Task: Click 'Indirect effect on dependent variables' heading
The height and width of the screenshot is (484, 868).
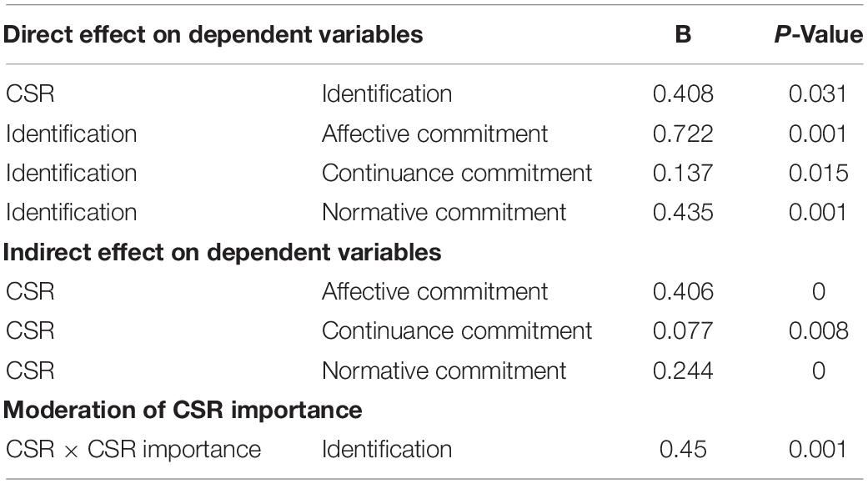Action: [222, 252]
